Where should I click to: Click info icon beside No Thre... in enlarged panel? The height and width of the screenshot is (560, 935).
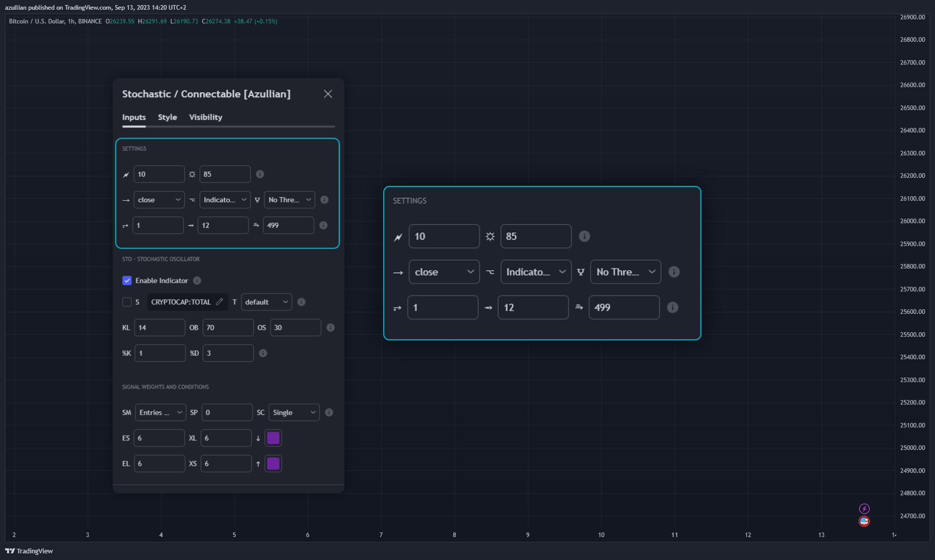click(674, 272)
